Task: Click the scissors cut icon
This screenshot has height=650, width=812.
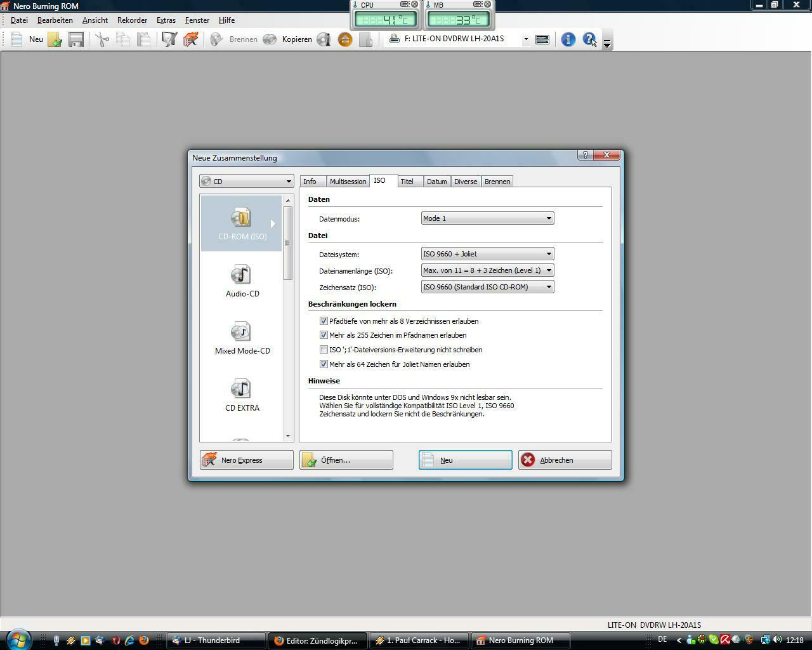Action: [x=102, y=39]
